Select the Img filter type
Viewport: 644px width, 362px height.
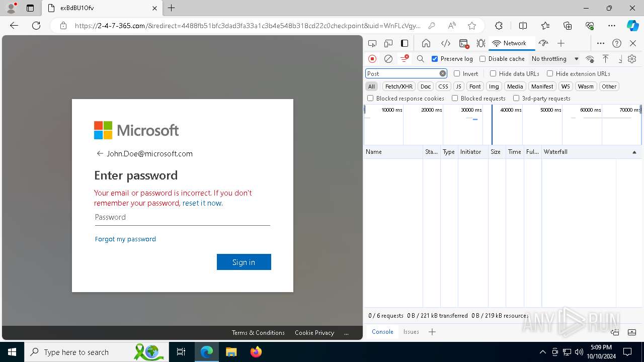point(494,86)
